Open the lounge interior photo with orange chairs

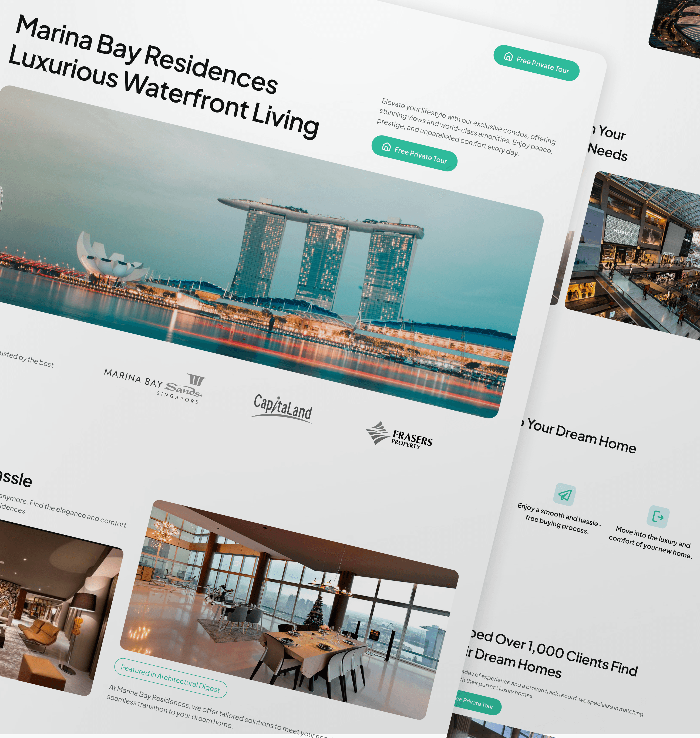56,608
